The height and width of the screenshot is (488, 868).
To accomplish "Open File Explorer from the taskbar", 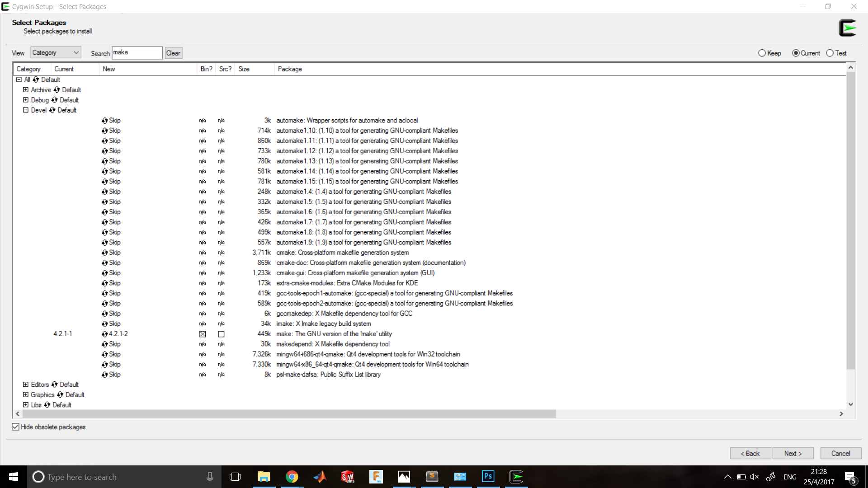I will click(264, 477).
